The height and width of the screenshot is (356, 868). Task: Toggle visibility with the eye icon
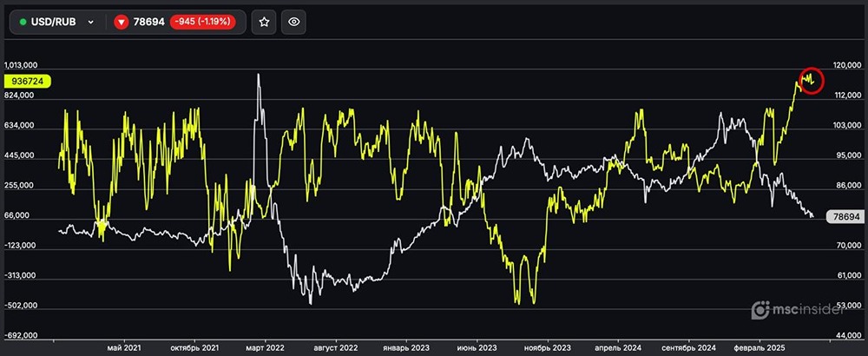tap(294, 23)
